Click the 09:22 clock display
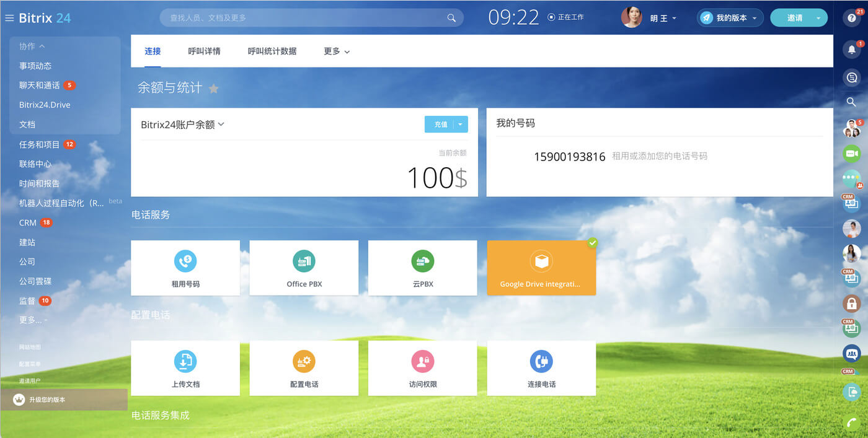 (x=514, y=17)
